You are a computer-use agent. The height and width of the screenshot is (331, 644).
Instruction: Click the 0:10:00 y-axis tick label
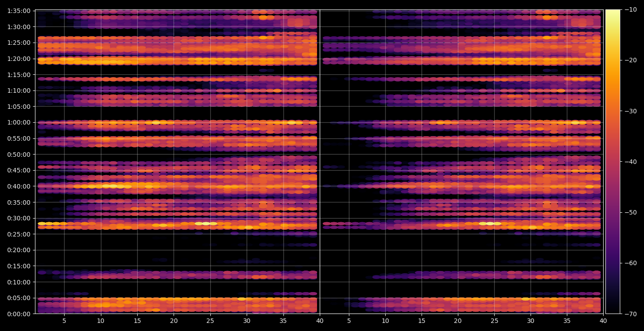pos(19,282)
